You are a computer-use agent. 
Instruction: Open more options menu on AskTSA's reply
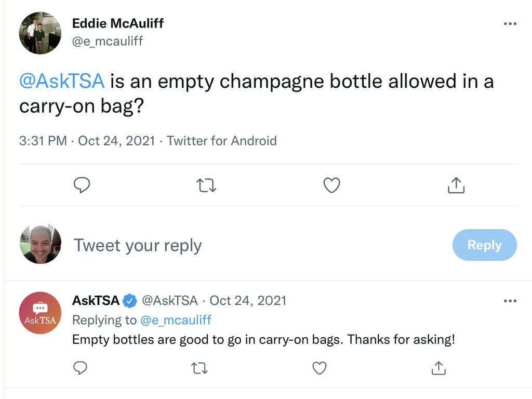coord(510,301)
